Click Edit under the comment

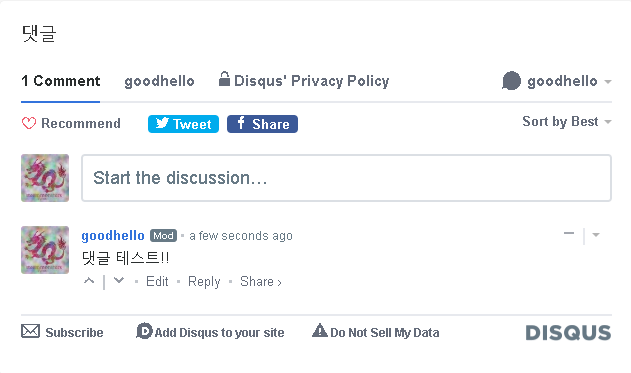(157, 281)
